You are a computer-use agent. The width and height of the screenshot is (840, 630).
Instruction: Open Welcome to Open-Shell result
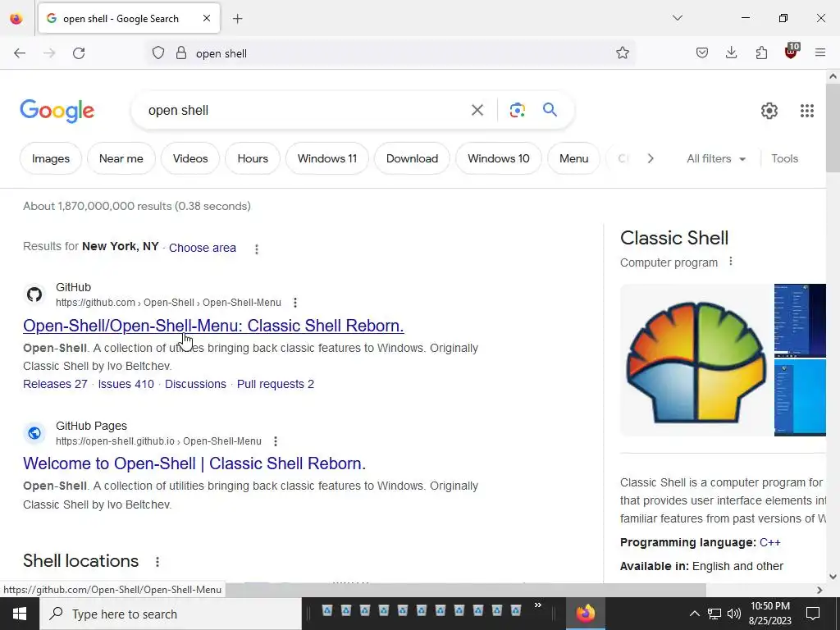pos(194,463)
